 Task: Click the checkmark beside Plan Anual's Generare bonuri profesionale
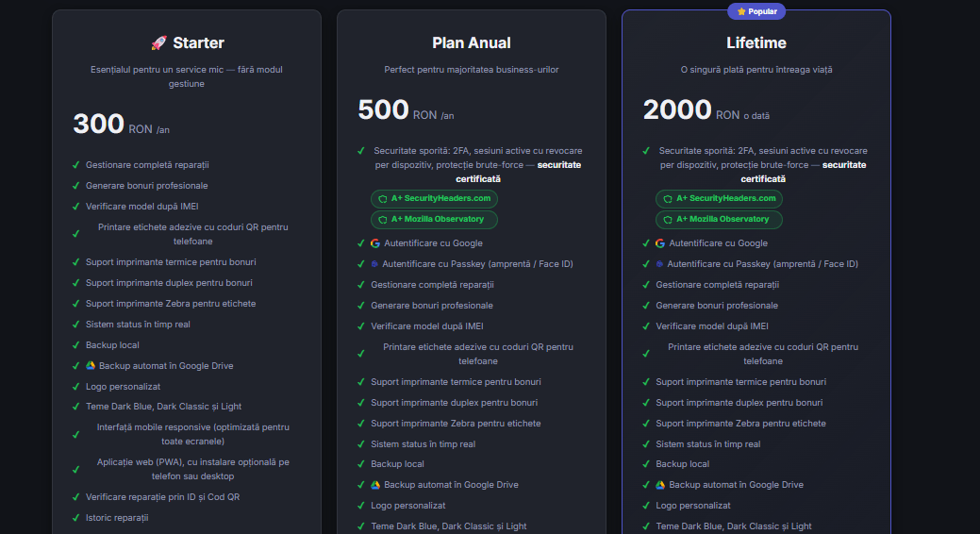[360, 305]
